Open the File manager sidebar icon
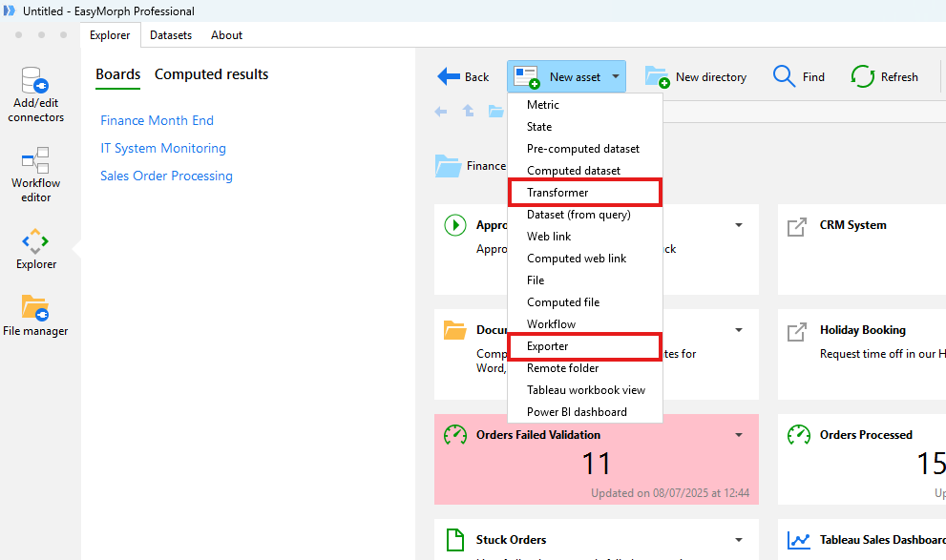Viewport: 946px width, 560px height. click(35, 315)
